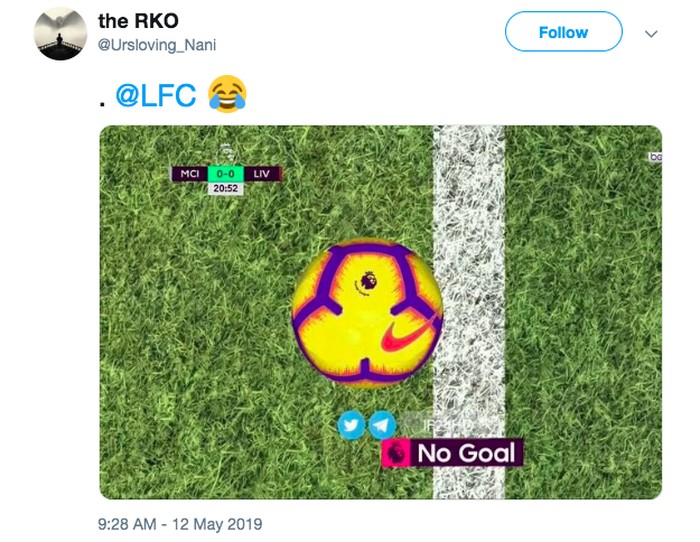Image resolution: width=700 pixels, height=542 pixels.
Task: Click the crying-laughing emoji
Action: (226, 96)
